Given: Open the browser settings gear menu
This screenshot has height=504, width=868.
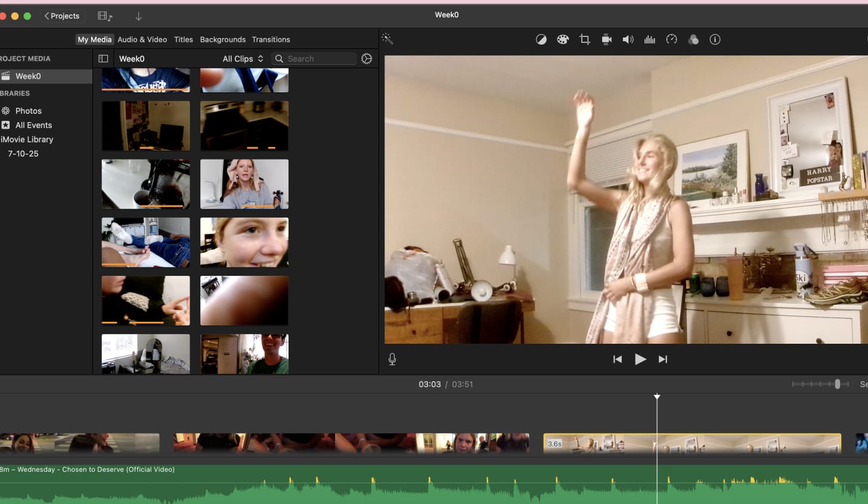Looking at the screenshot, I should 367,58.
